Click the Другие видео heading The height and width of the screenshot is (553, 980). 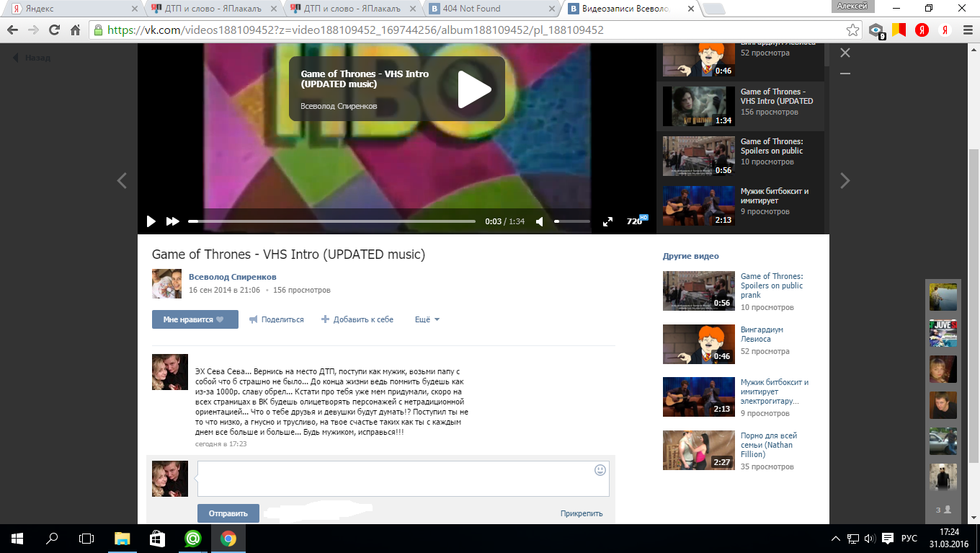click(x=691, y=256)
